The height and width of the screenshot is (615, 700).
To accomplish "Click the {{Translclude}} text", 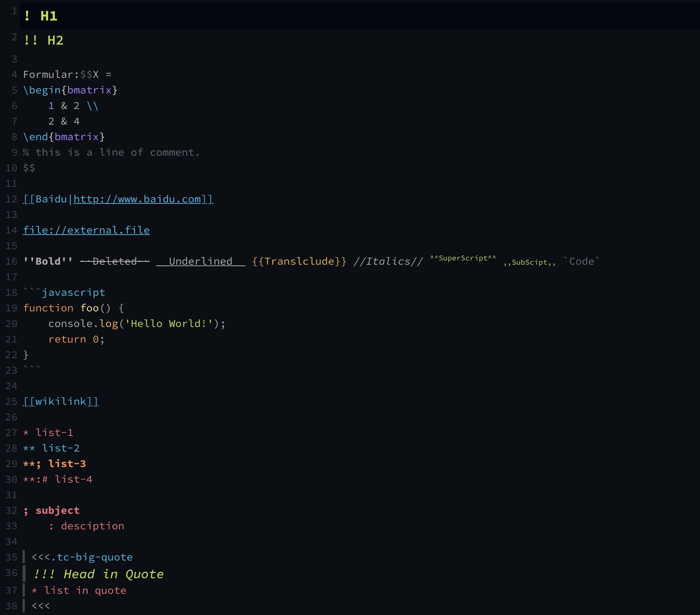I will pyautogui.click(x=299, y=261).
